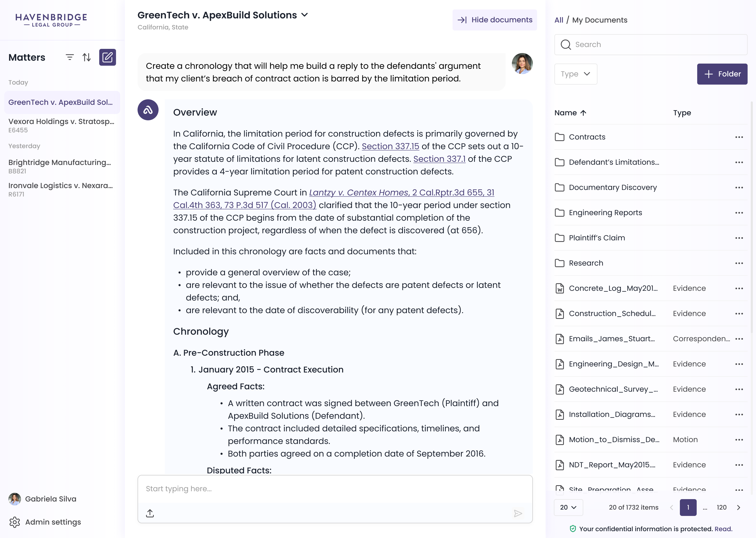
Task: Open the Section 337.15 link
Action: [390, 146]
